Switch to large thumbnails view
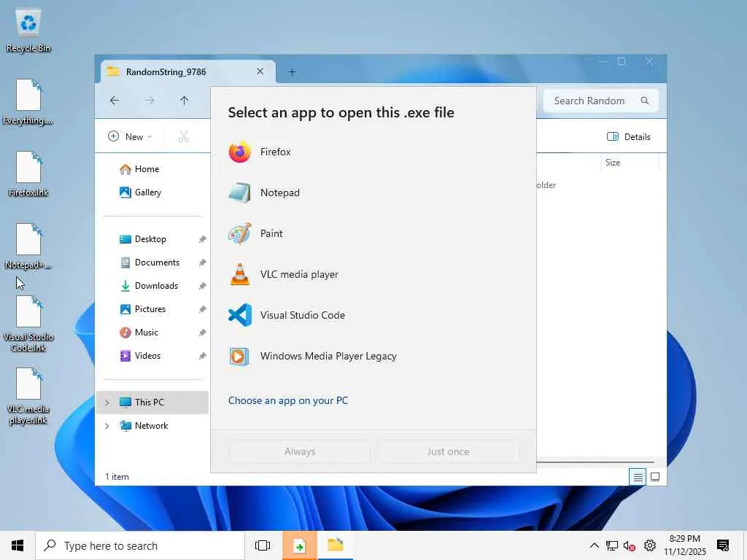This screenshot has height=560, width=747. coord(655,477)
